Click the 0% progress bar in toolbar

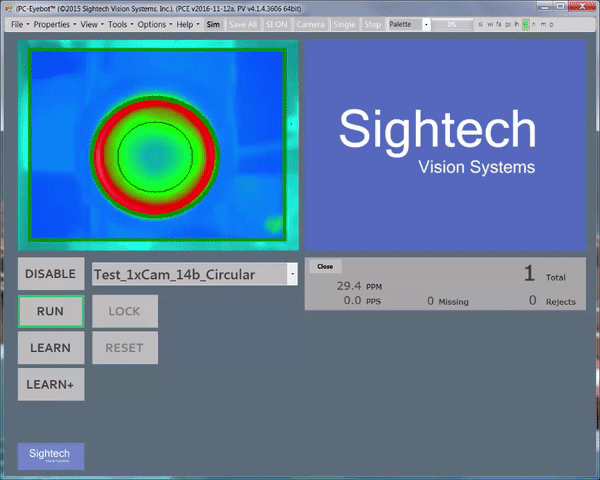click(452, 24)
